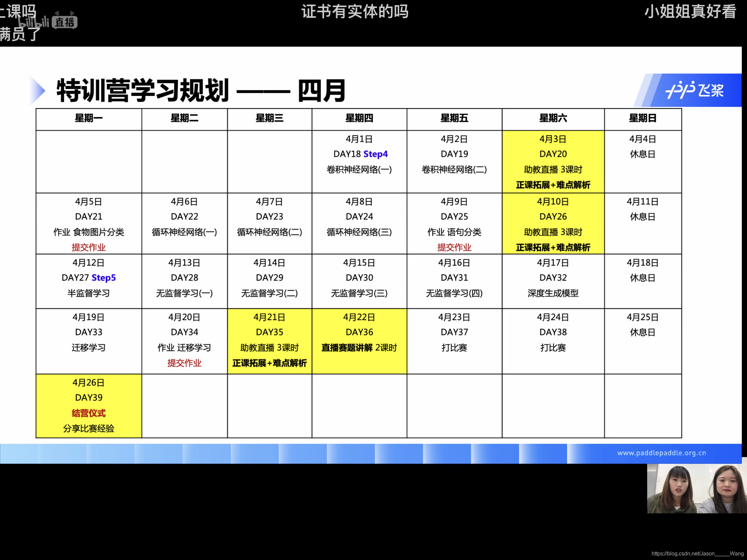Select the 星期六 column header
This screenshot has width=747, height=560.
(x=553, y=119)
